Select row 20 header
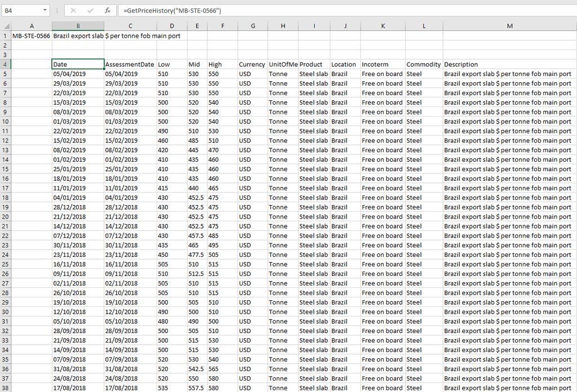The width and height of the screenshot is (577, 392). 6,217
